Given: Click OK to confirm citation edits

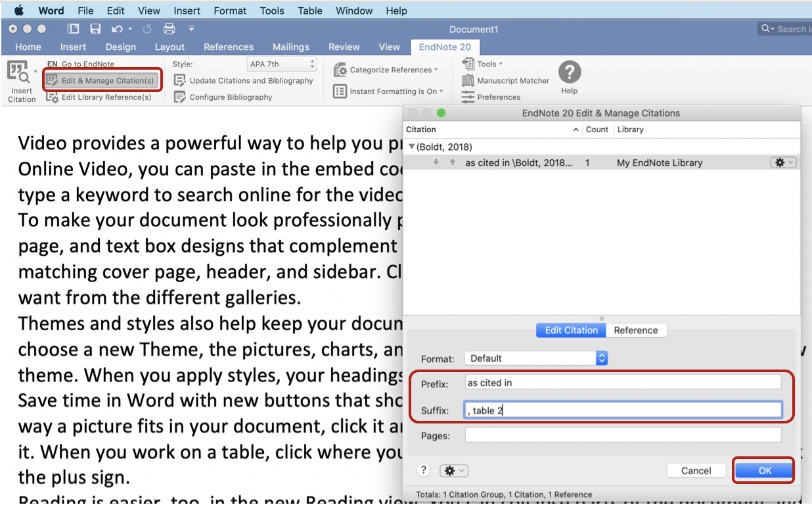Looking at the screenshot, I should click(x=763, y=470).
